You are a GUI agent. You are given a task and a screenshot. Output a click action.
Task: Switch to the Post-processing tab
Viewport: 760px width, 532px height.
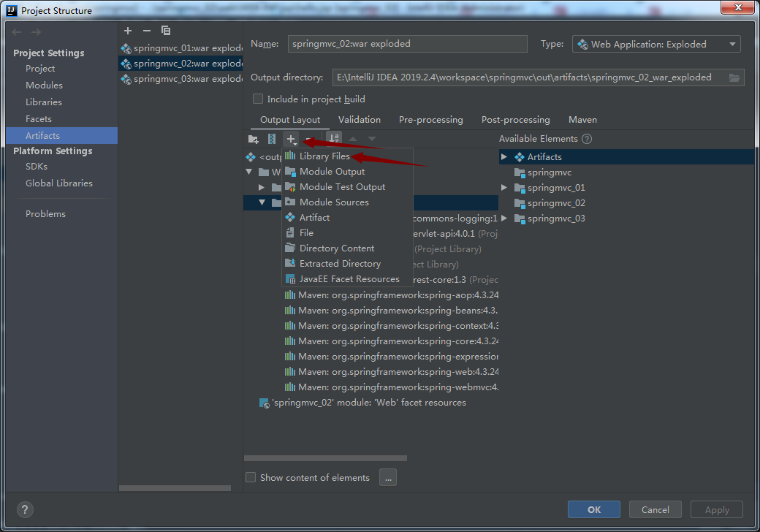pyautogui.click(x=515, y=120)
